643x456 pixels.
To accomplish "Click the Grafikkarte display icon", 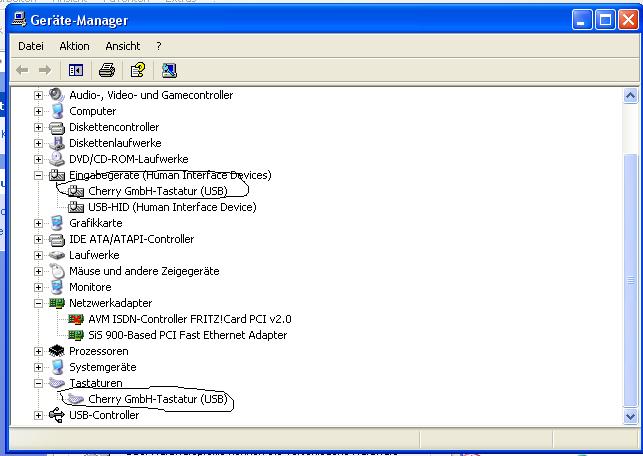I will tap(57, 223).
